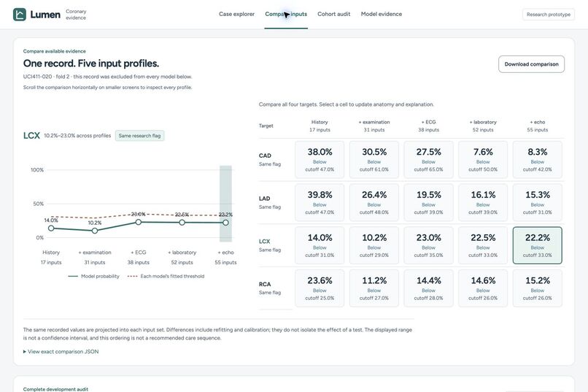Click the + laboratory 52 inputs column header
This screenshot has width=588, height=392.
click(x=483, y=126)
